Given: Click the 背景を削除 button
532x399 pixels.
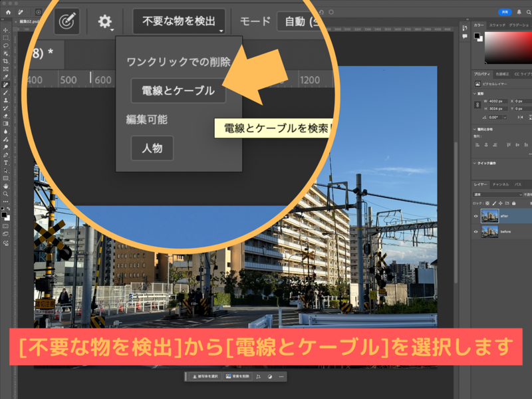Looking at the screenshot, I should (237, 376).
